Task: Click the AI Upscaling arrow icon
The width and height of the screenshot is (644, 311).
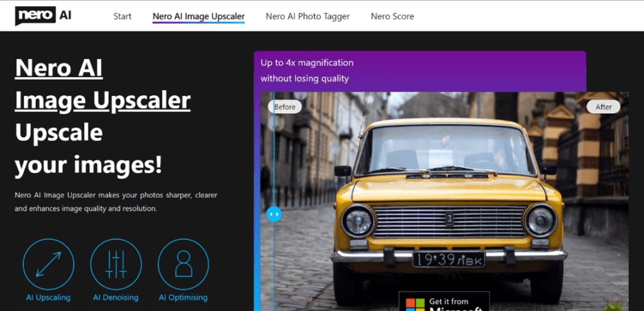Action: point(48,265)
